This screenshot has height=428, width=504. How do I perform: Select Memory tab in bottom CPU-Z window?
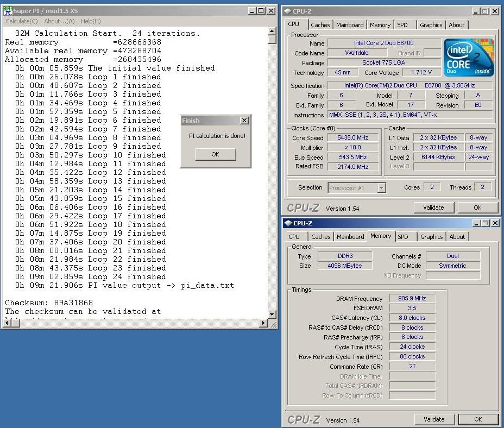[x=381, y=236]
